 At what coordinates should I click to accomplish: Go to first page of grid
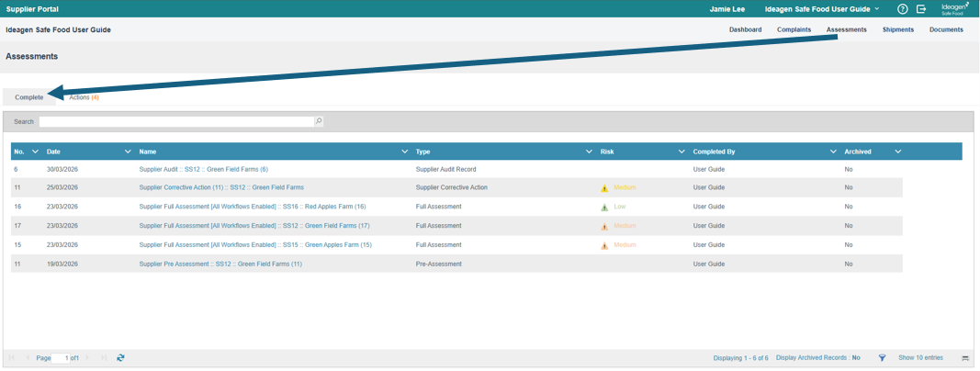[x=12, y=358]
